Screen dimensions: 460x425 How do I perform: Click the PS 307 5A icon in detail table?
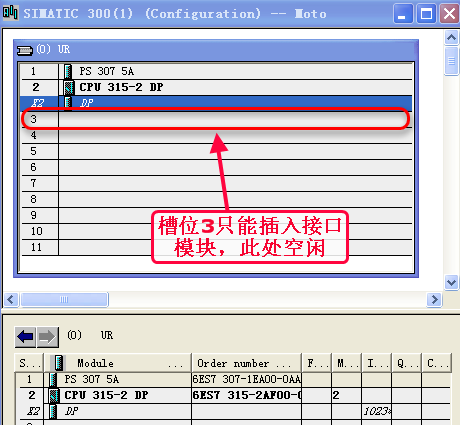pyautogui.click(x=53, y=379)
